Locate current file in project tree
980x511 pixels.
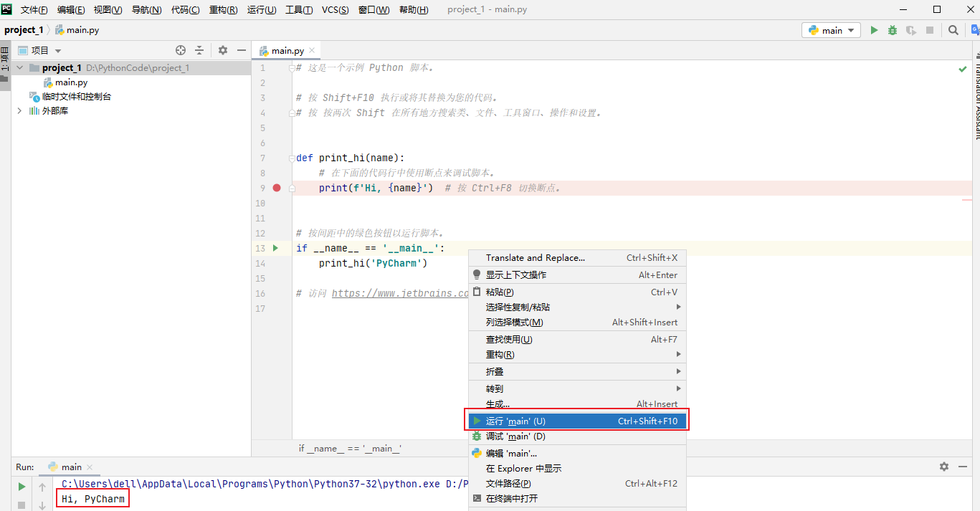coord(181,50)
